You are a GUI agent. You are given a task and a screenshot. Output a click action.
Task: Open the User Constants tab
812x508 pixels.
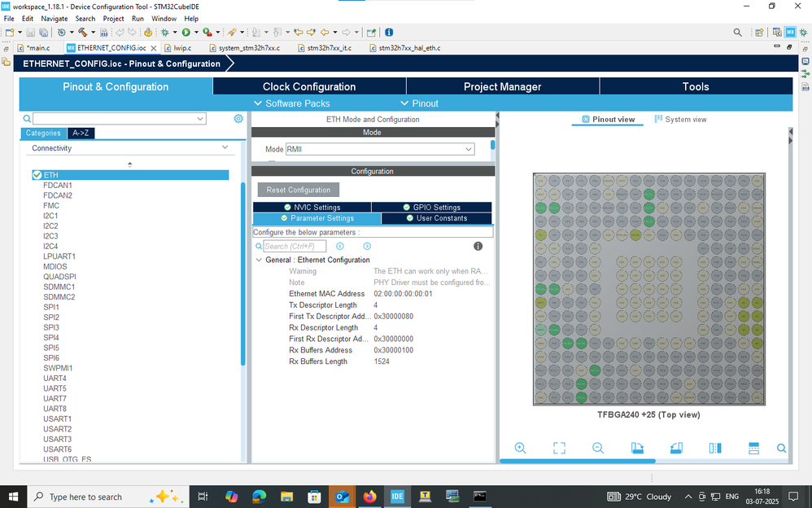coord(437,218)
